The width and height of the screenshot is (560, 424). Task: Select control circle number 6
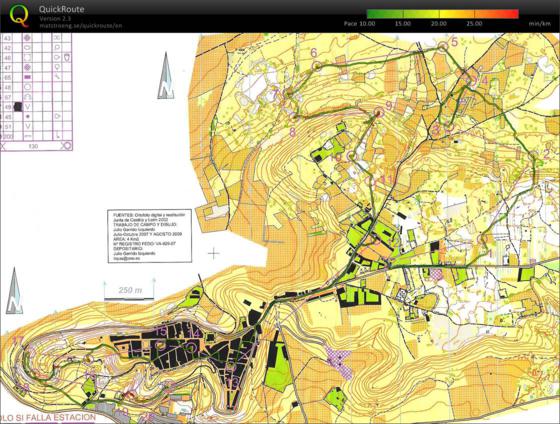tap(317, 66)
